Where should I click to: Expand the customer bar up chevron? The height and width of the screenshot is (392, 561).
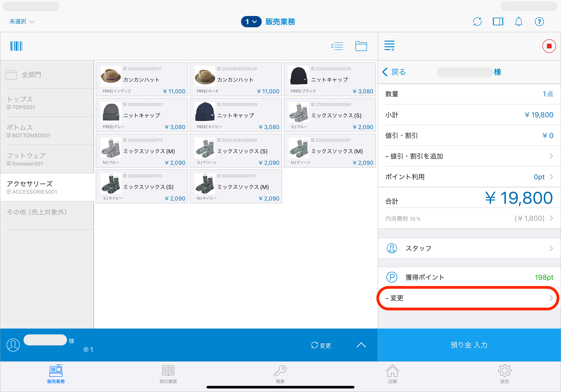361,345
